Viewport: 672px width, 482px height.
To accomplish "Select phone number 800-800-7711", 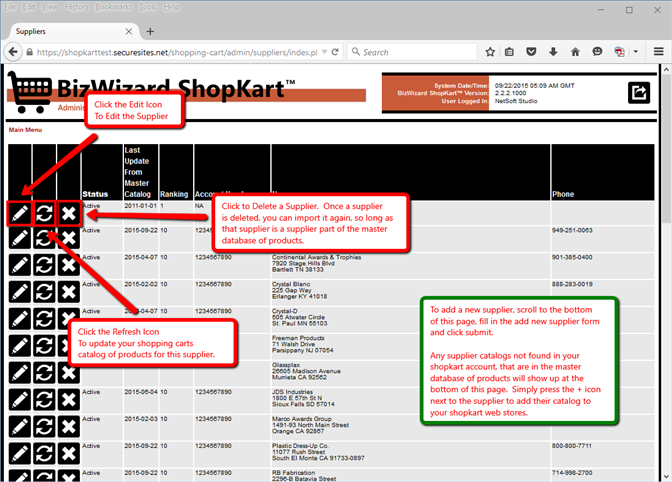I will click(x=572, y=446).
